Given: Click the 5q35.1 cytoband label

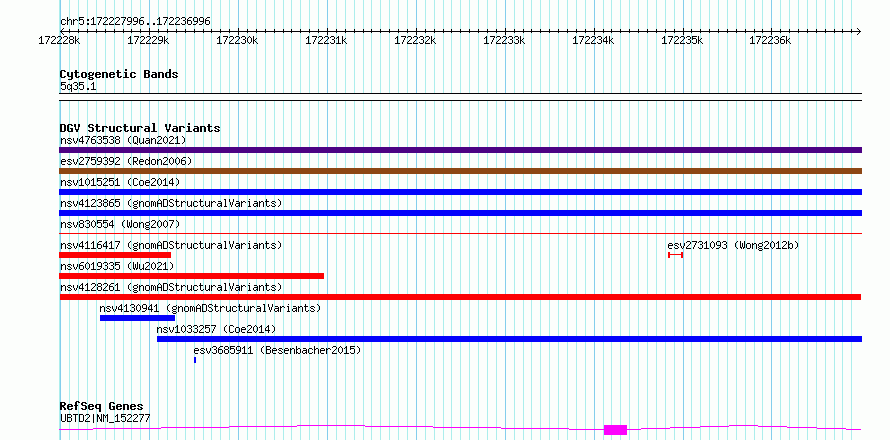Looking at the screenshot, I should [x=78, y=86].
